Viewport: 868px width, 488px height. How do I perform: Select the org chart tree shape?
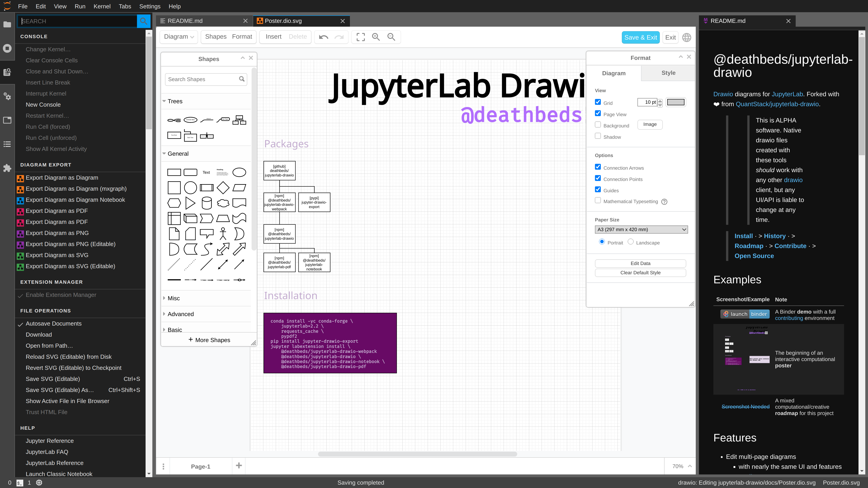coord(239,120)
